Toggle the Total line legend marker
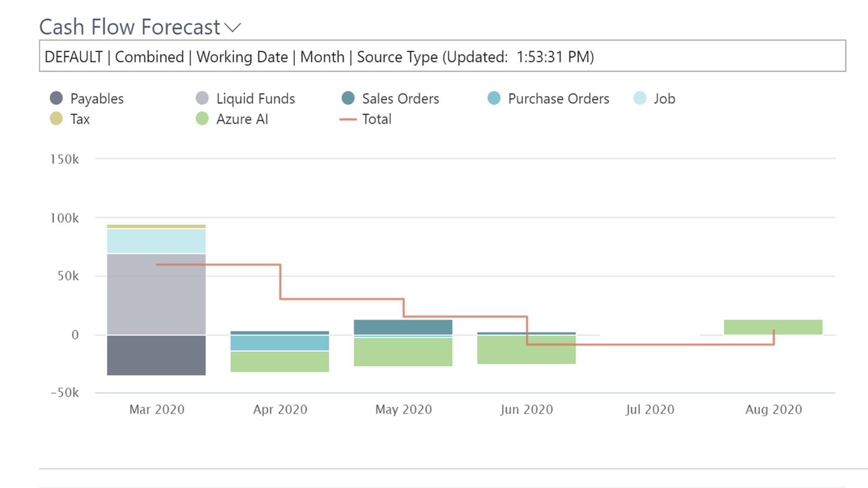Image resolution: width=868 pixels, height=488 pixels. tap(348, 119)
